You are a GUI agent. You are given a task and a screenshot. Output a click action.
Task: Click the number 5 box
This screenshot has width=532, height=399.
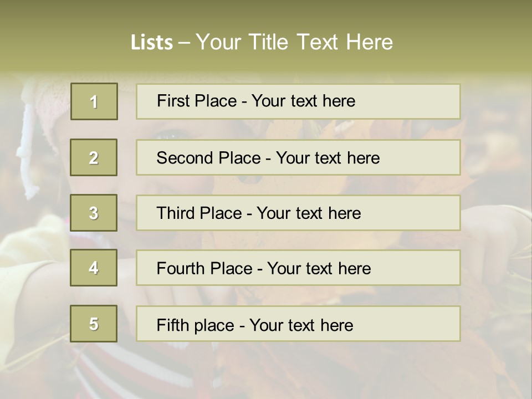coord(94,324)
